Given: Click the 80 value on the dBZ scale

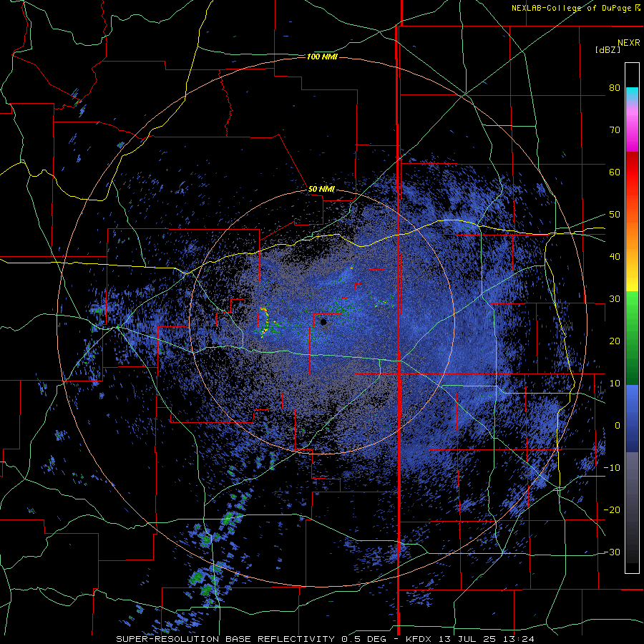Looking at the screenshot, I should click(615, 88).
